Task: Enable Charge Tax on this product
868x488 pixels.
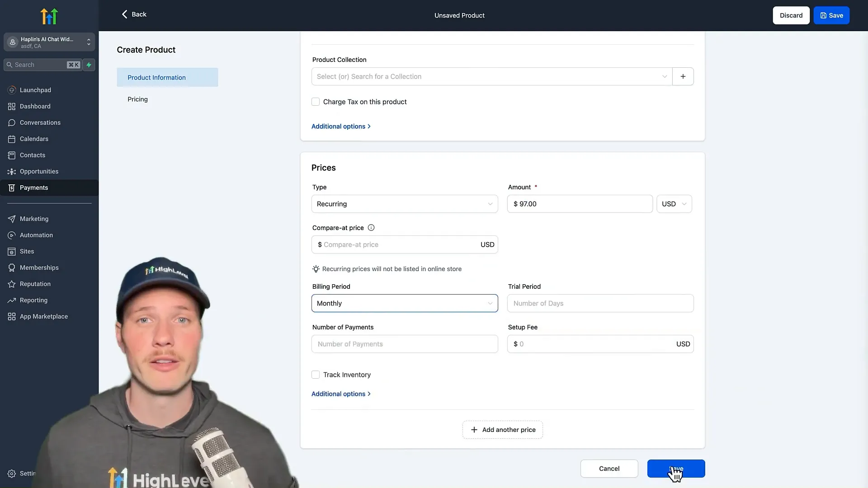Action: (316, 102)
